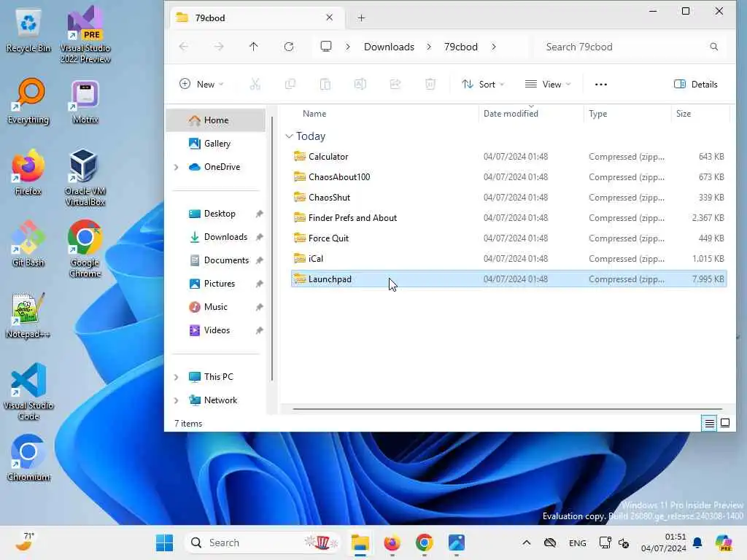The height and width of the screenshot is (560, 747).
Task: Show hidden system tray icons
Action: tap(526, 542)
